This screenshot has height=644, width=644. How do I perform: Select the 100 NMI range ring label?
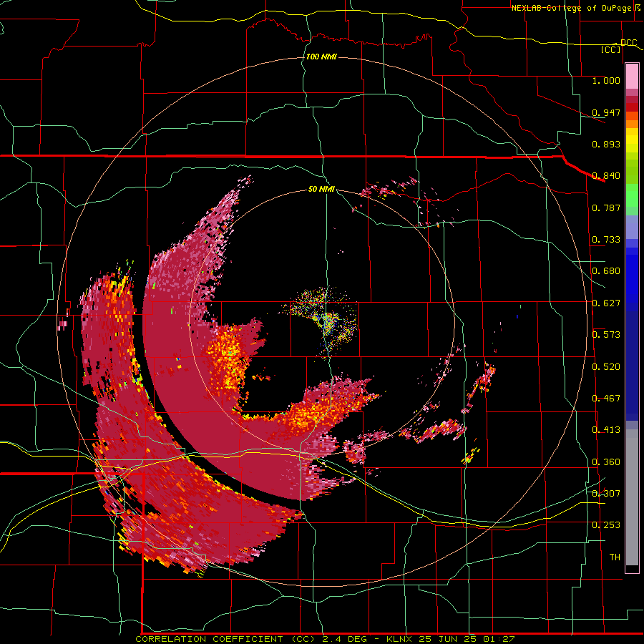coord(321,57)
